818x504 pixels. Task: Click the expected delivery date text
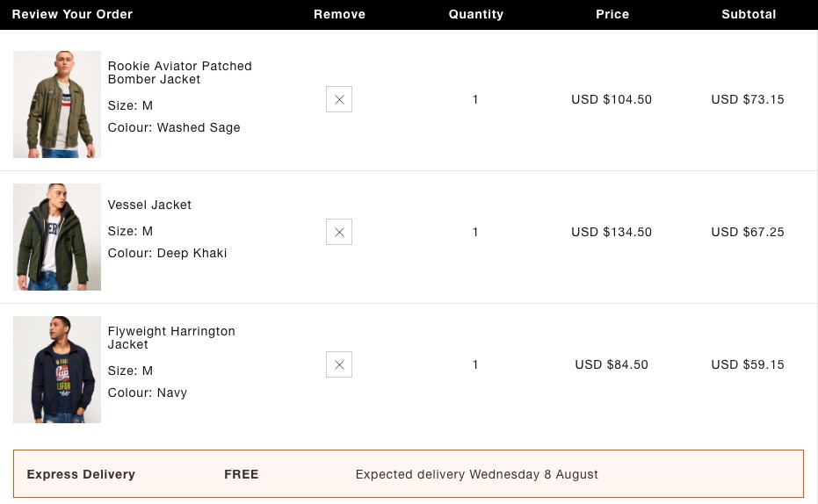point(476,474)
